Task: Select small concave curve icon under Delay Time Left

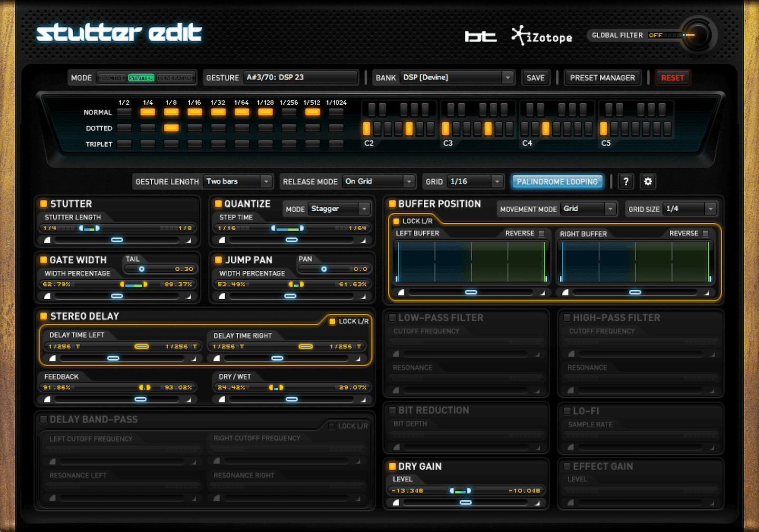Action: [194, 359]
